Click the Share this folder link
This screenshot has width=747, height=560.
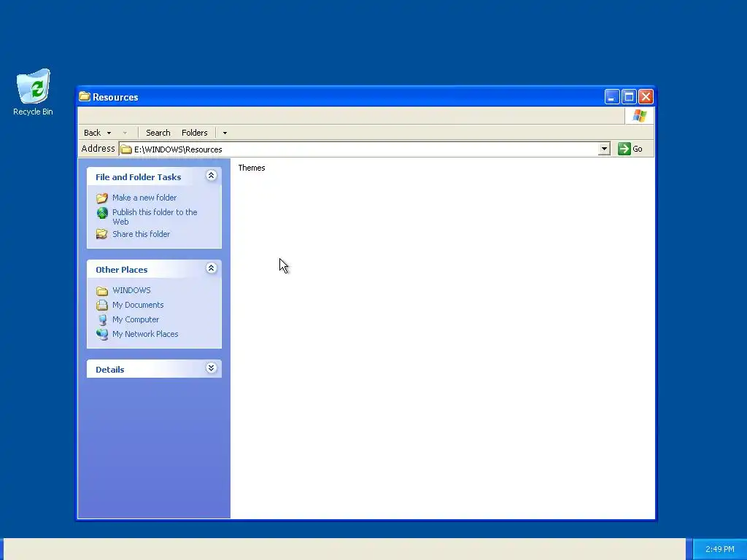141,234
